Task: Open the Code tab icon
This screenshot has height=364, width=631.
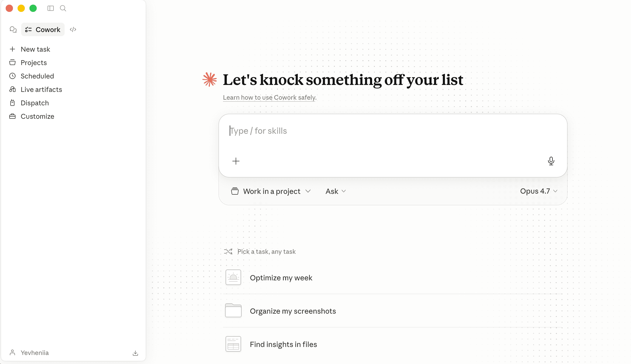Action: (73, 29)
